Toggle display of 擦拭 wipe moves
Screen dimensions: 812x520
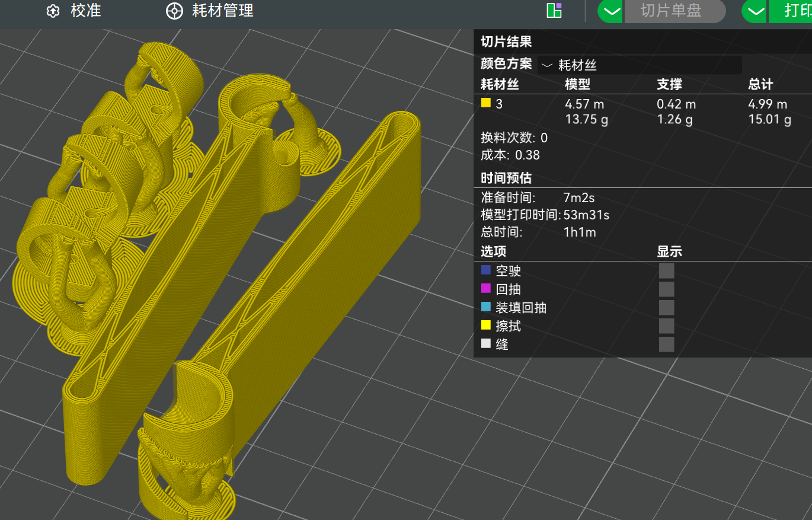667,326
